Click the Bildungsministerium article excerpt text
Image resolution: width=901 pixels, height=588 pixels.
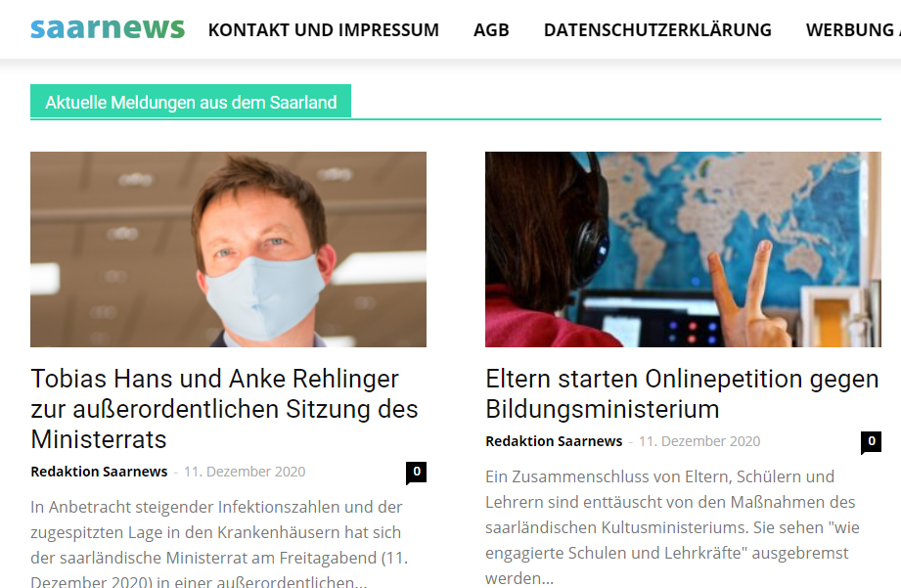(672, 527)
